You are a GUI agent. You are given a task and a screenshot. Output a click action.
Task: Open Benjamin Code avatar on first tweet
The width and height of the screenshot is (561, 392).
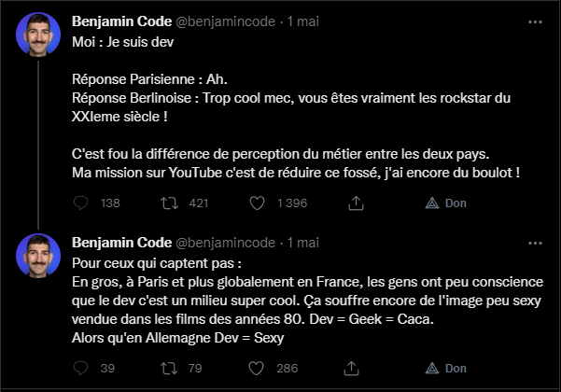coord(38,35)
